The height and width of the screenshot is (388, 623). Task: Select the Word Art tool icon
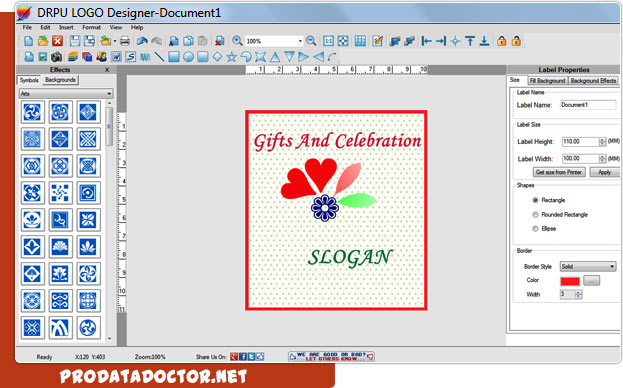[x=145, y=57]
